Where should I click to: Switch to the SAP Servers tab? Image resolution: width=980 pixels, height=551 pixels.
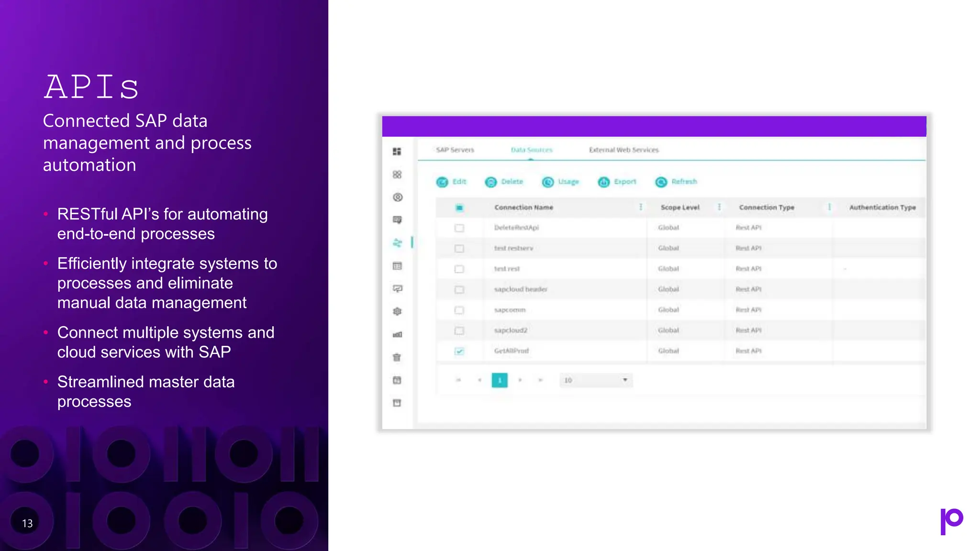tap(455, 150)
